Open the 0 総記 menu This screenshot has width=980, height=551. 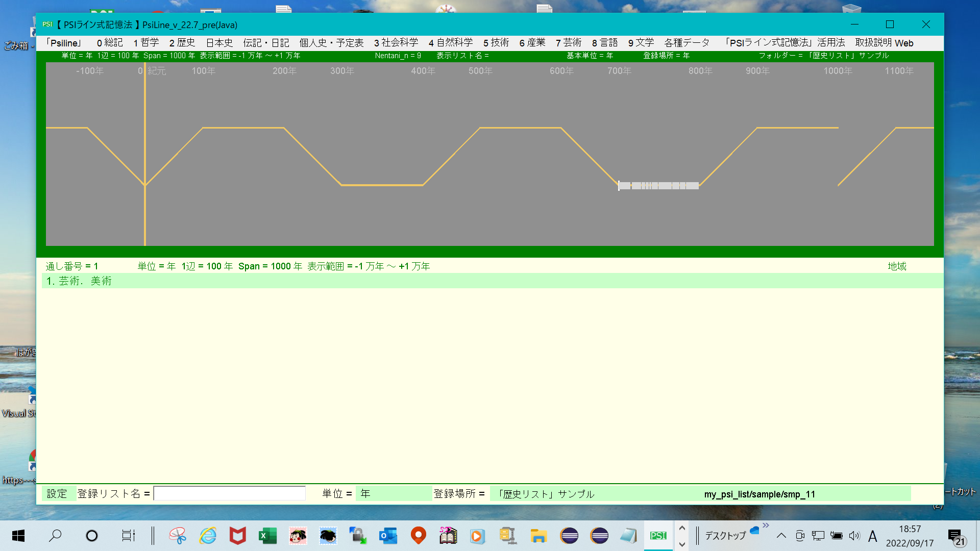click(110, 43)
